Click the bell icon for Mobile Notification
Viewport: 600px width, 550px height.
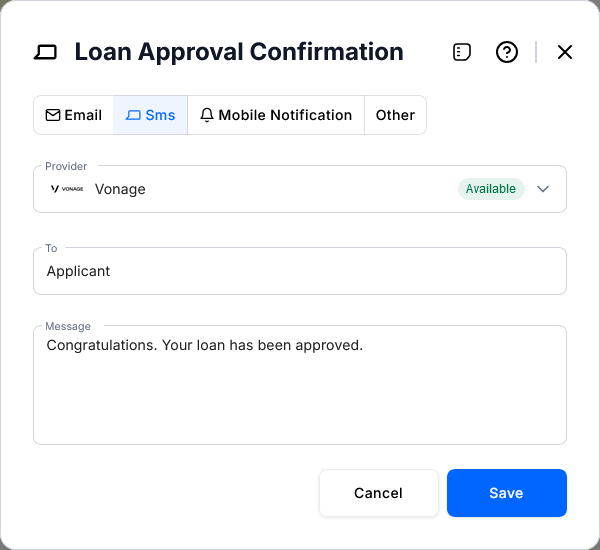[x=207, y=115]
